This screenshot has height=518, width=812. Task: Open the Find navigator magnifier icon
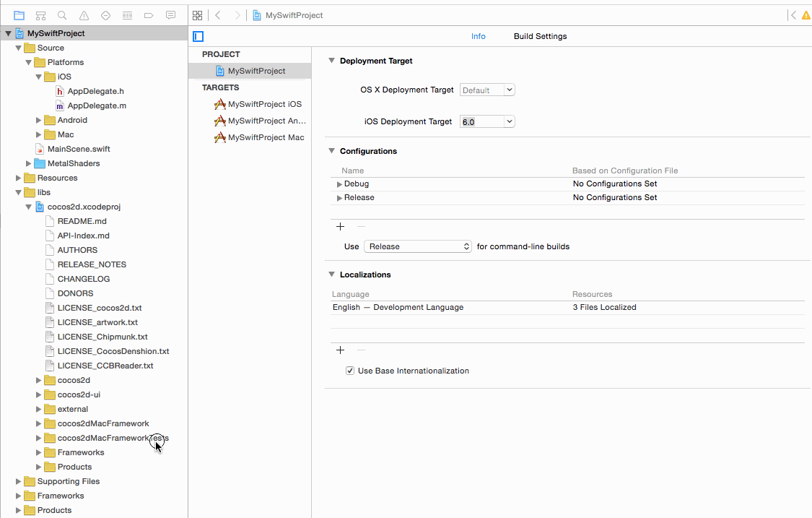[x=62, y=16]
